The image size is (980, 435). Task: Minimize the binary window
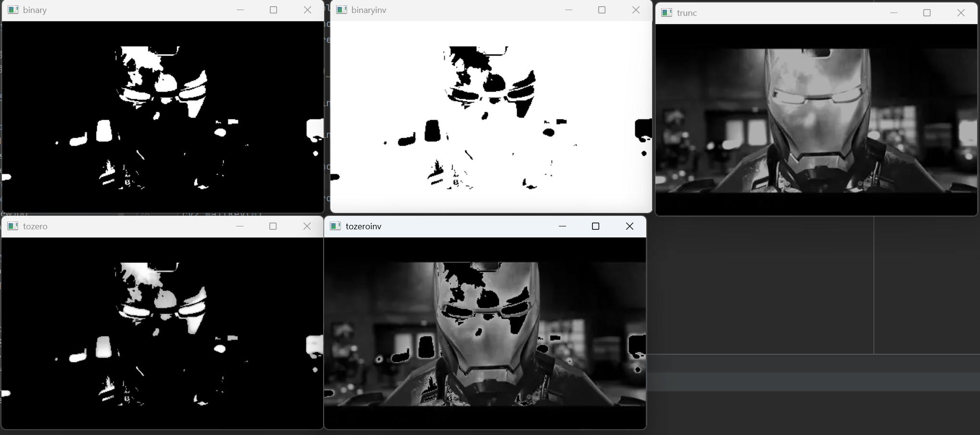[x=240, y=10]
